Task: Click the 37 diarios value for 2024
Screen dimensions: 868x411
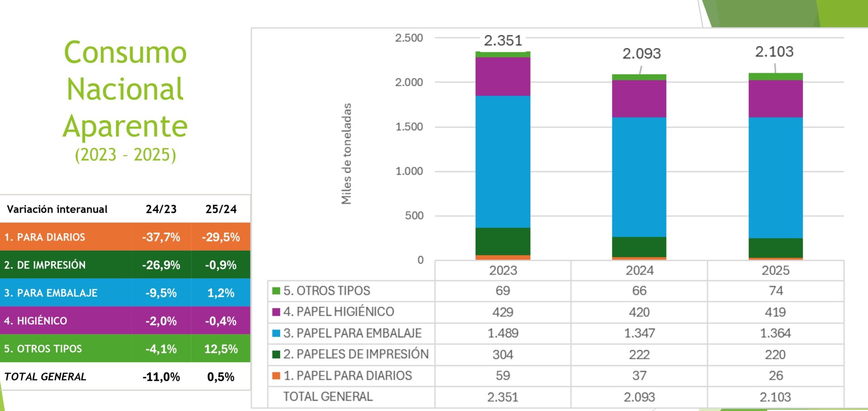Action: [x=639, y=376]
